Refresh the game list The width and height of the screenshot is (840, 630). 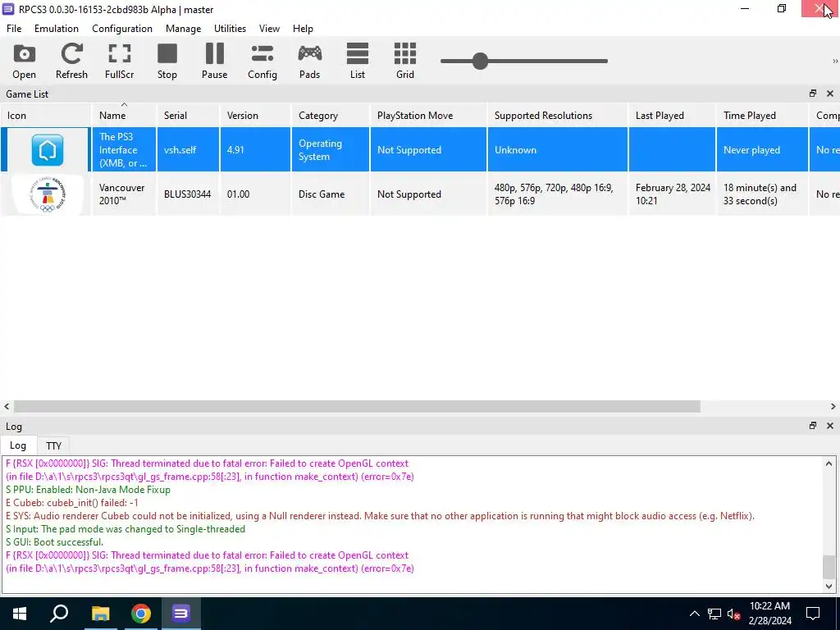click(x=71, y=61)
